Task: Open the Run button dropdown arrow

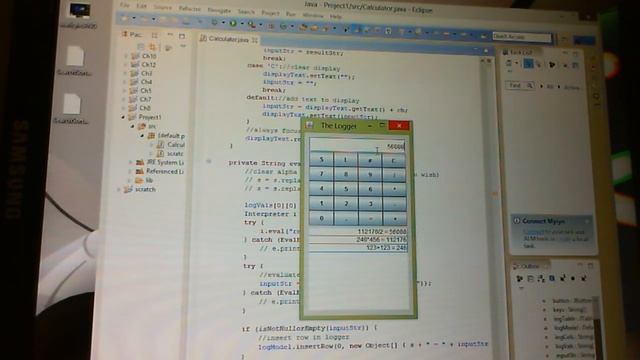Action: pyautogui.click(x=241, y=24)
